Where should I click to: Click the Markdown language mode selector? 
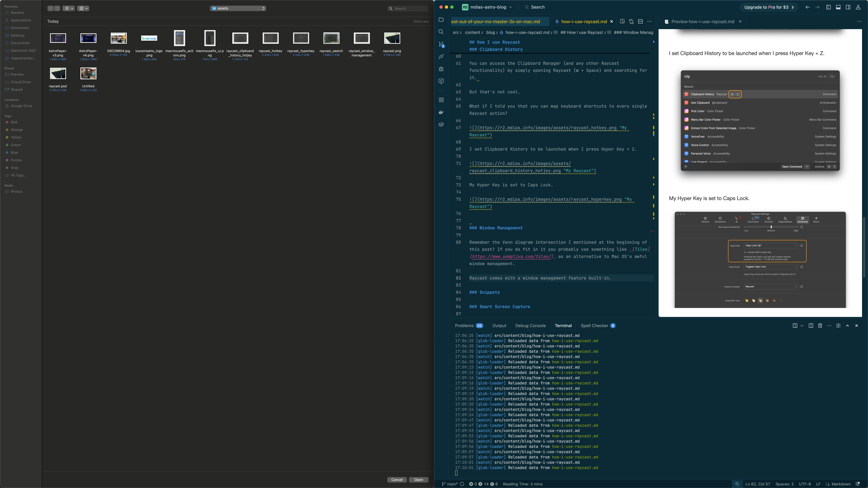point(841,484)
